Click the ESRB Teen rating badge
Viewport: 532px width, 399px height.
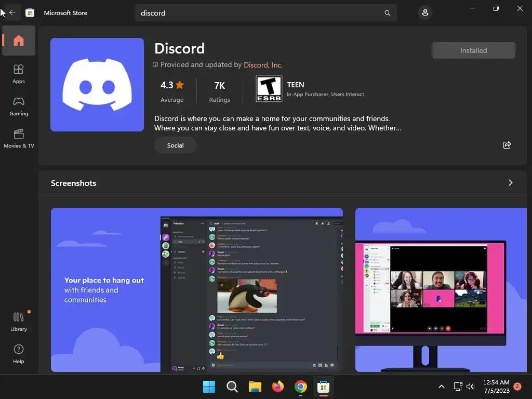[x=269, y=89]
